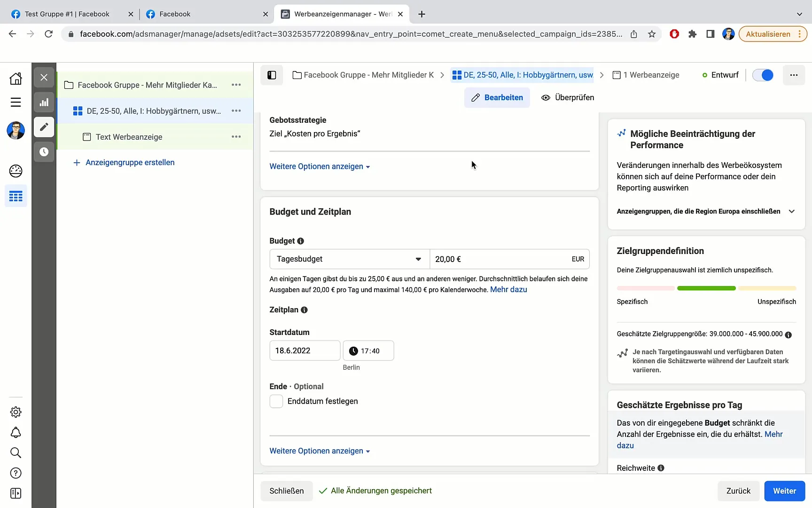Click the Zeitplan info icon

coord(304,310)
